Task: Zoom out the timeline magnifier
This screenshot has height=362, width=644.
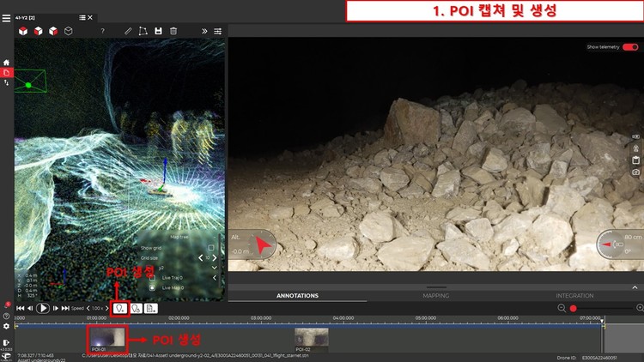Action: [562, 308]
